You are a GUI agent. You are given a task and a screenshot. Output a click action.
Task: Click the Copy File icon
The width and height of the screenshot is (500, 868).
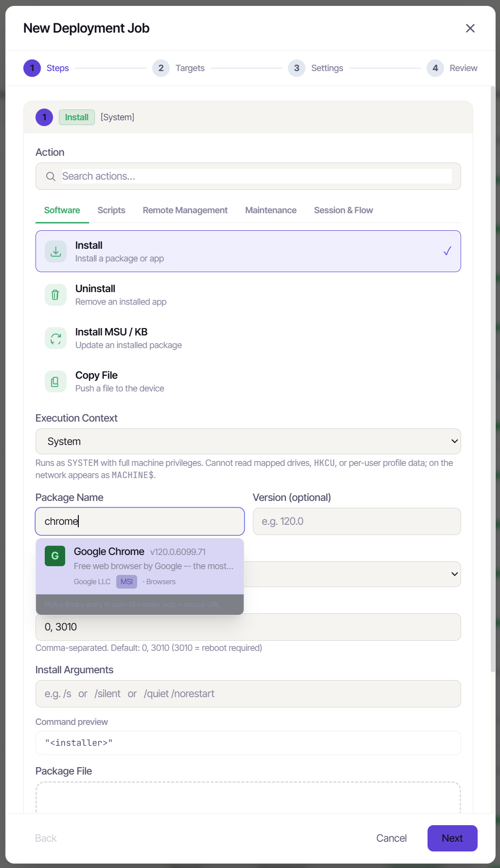click(x=56, y=381)
